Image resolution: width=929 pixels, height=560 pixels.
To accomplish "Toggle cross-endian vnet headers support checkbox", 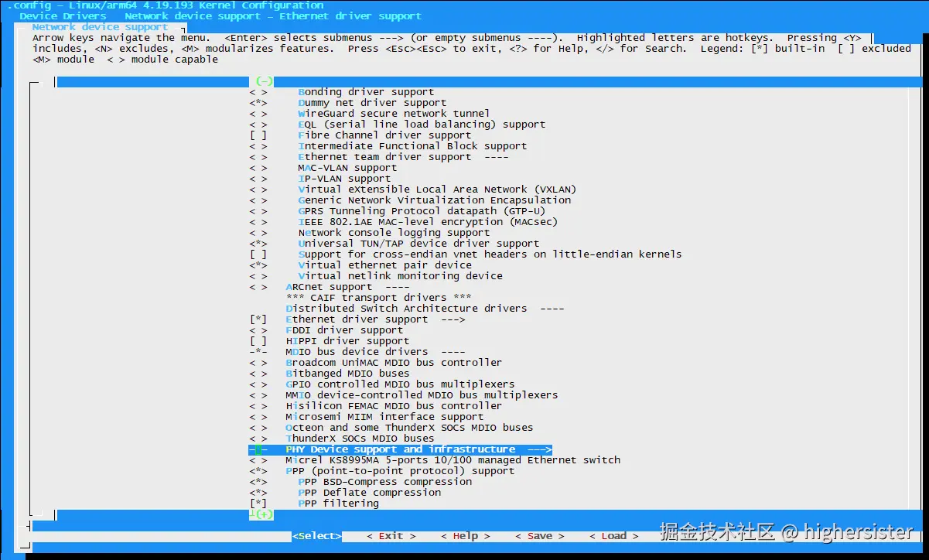I will 258,254.
